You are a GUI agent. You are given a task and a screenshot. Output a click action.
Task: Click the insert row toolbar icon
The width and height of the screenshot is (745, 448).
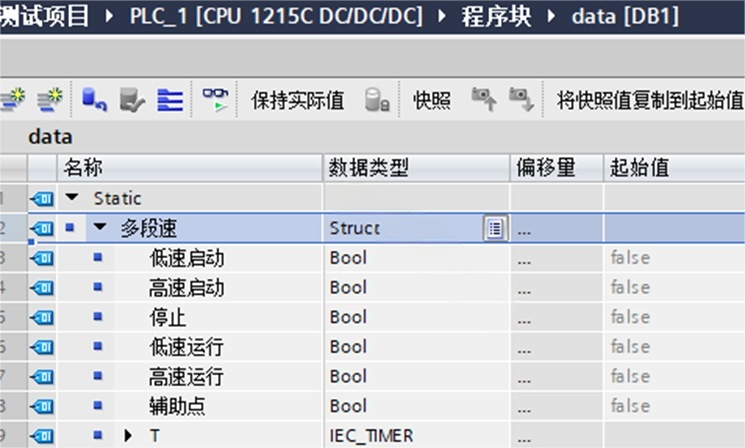[13, 99]
